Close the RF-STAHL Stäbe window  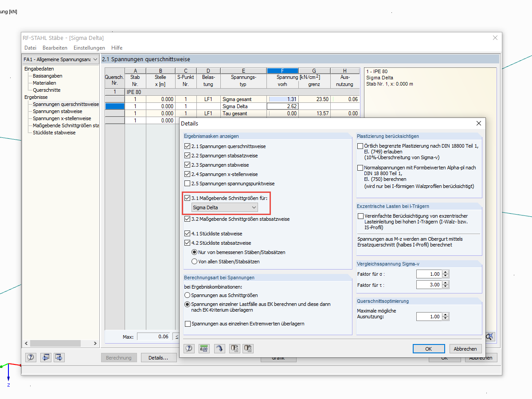pyautogui.click(x=495, y=38)
